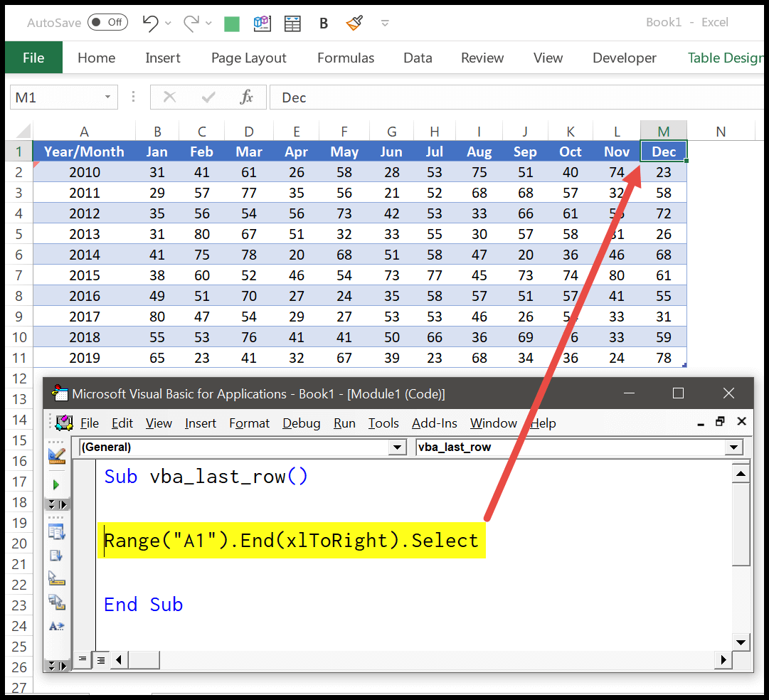This screenshot has width=769, height=700.
Task: Open the Name Box dropdown showing M1
Action: tap(110, 97)
